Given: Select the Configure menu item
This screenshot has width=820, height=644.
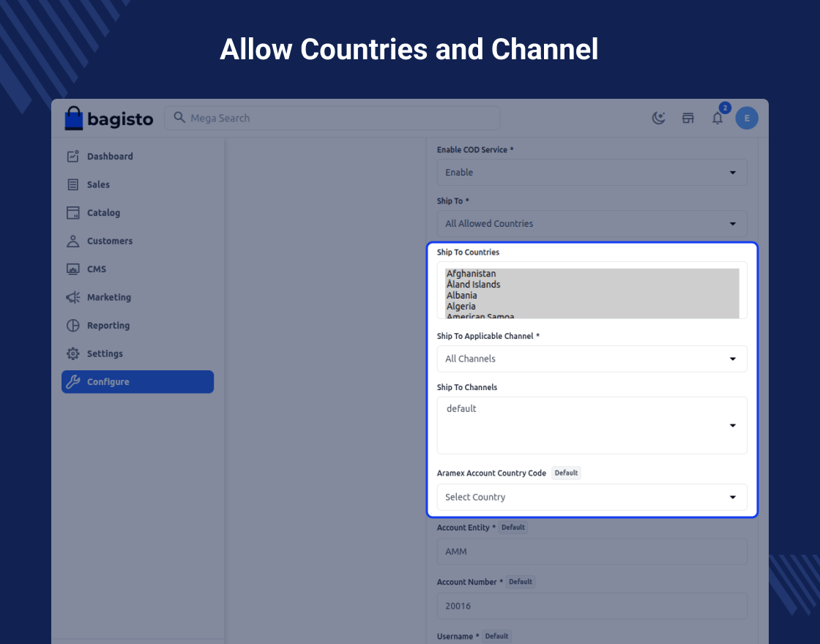Looking at the screenshot, I should click(x=138, y=382).
